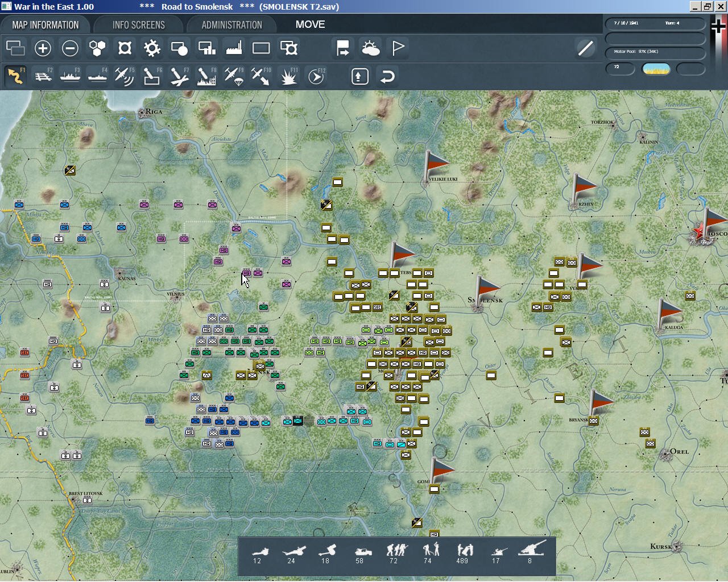Viewport: 728px width, 582px height.
Task: Zoom in with the plus icon
Action: 43,48
